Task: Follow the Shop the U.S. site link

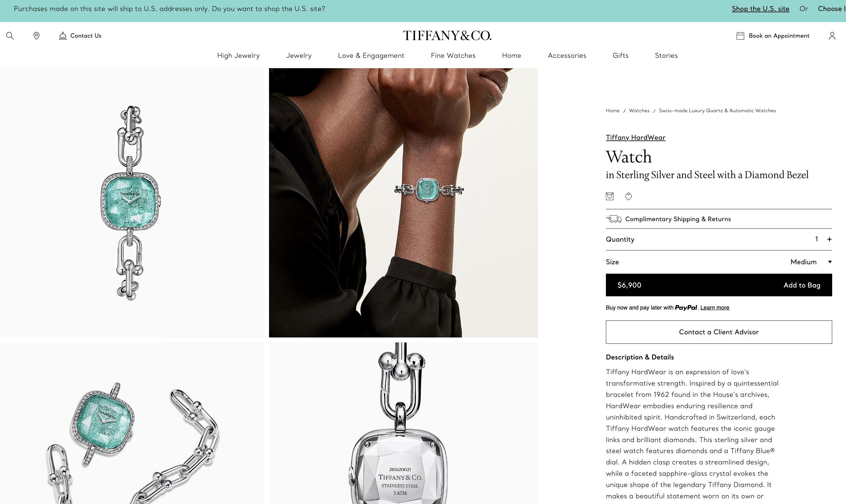Action: click(x=761, y=9)
